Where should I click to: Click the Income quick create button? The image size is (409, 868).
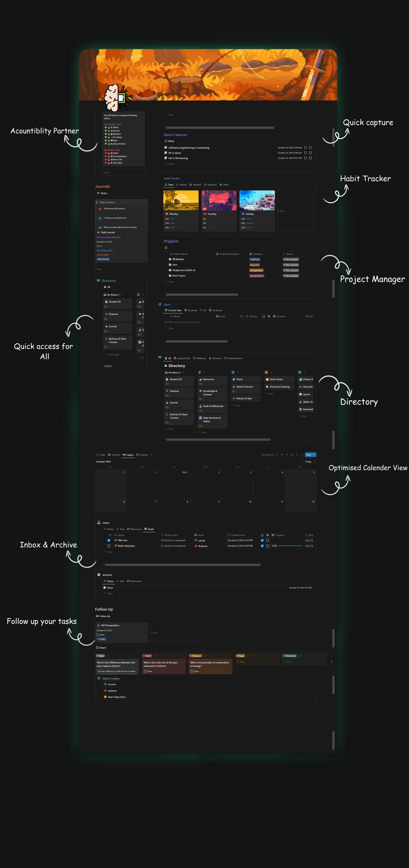110,684
